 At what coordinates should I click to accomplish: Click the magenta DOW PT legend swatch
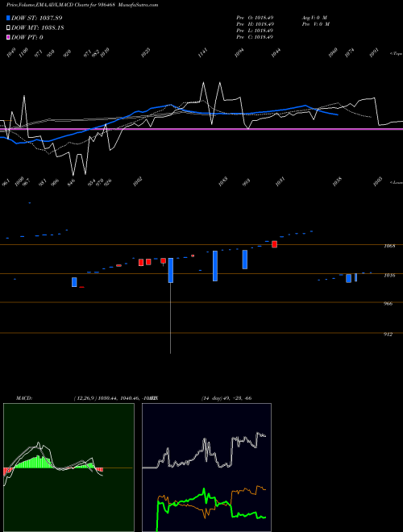point(9,37)
